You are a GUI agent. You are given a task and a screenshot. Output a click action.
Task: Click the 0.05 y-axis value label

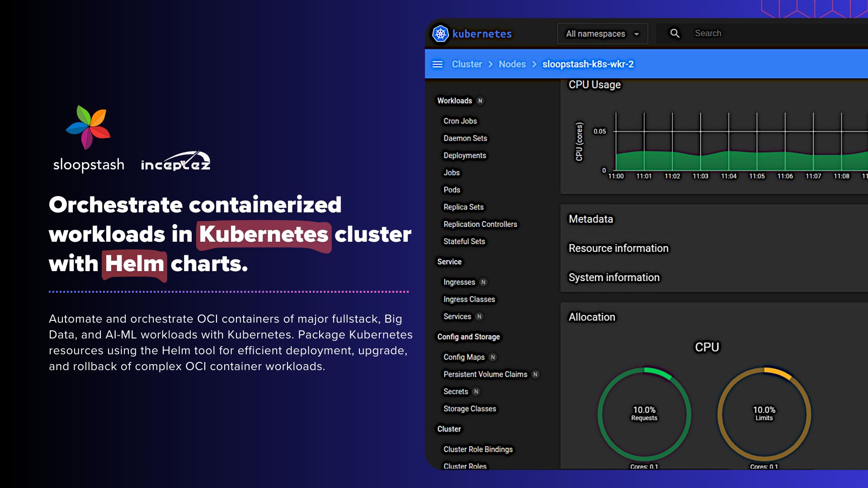pyautogui.click(x=599, y=131)
